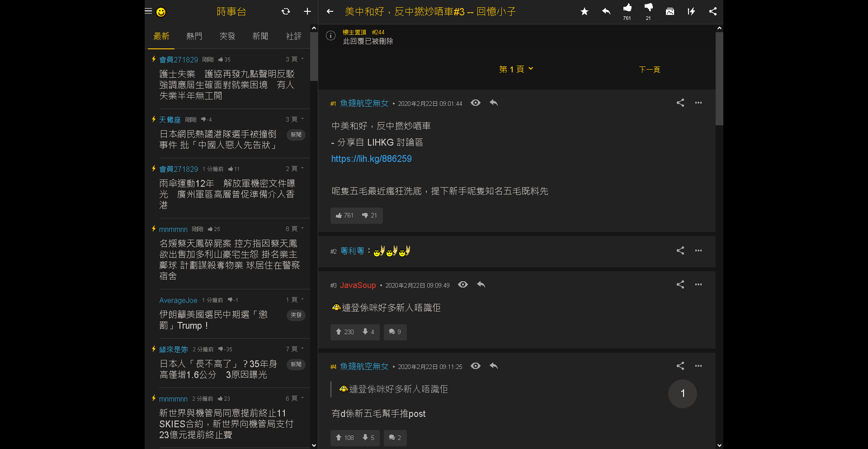Viewport: 868px width, 449px height.
Task: Go to 下一頁 next page link
Action: [x=650, y=69]
